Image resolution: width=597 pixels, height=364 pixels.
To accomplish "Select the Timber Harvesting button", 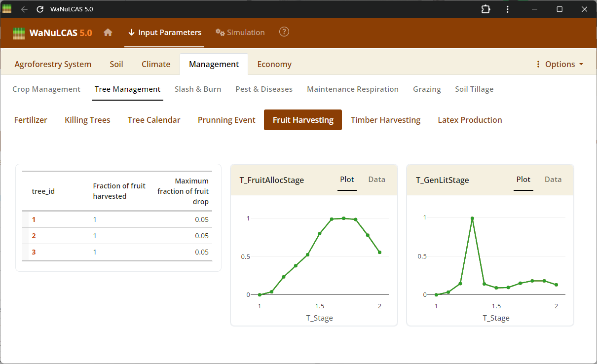I will (385, 120).
